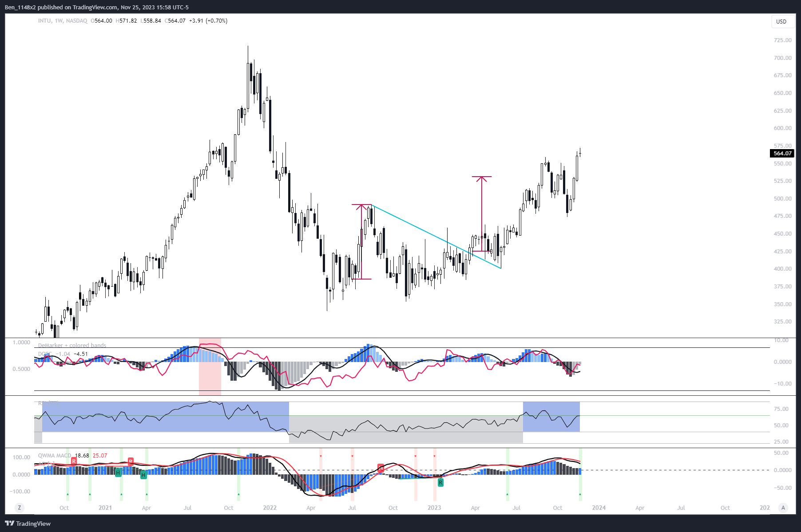Image resolution: width=801 pixels, height=532 pixels.
Task: Click the 2021 label on the time axis
Action: click(x=105, y=508)
